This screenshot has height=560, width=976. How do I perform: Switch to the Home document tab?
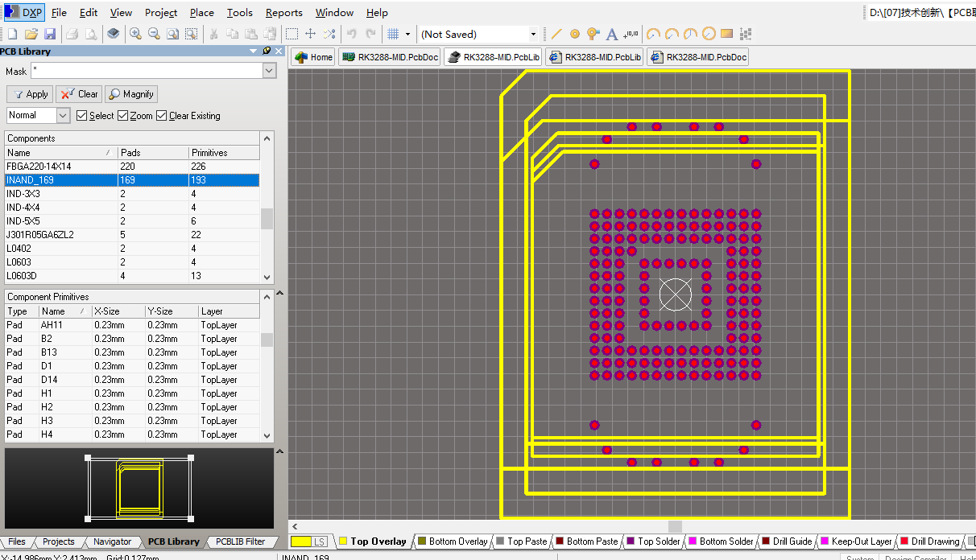(x=313, y=57)
